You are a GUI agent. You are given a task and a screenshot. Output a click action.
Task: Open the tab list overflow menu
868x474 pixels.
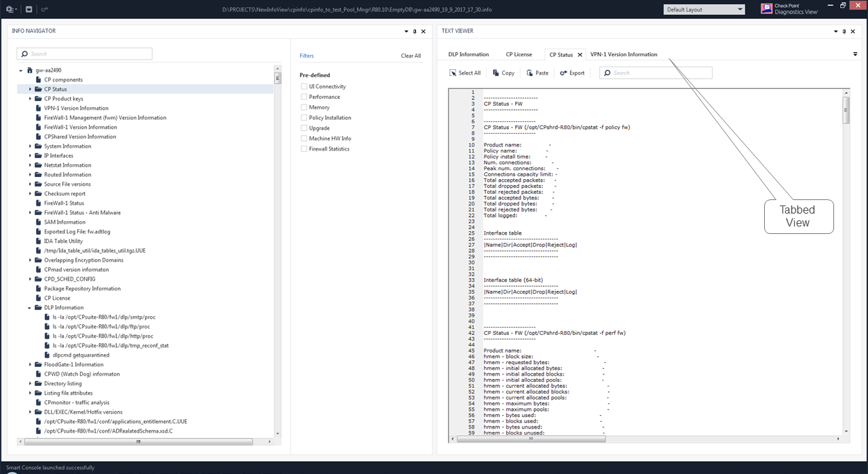click(855, 54)
